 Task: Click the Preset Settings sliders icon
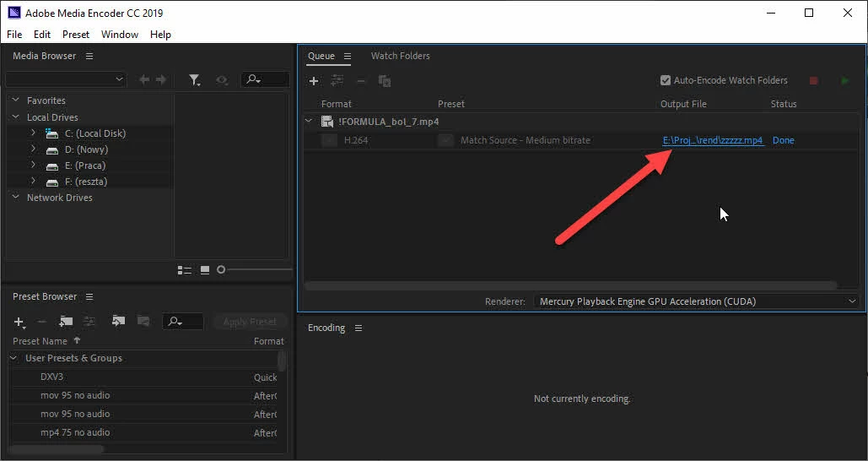click(x=89, y=322)
